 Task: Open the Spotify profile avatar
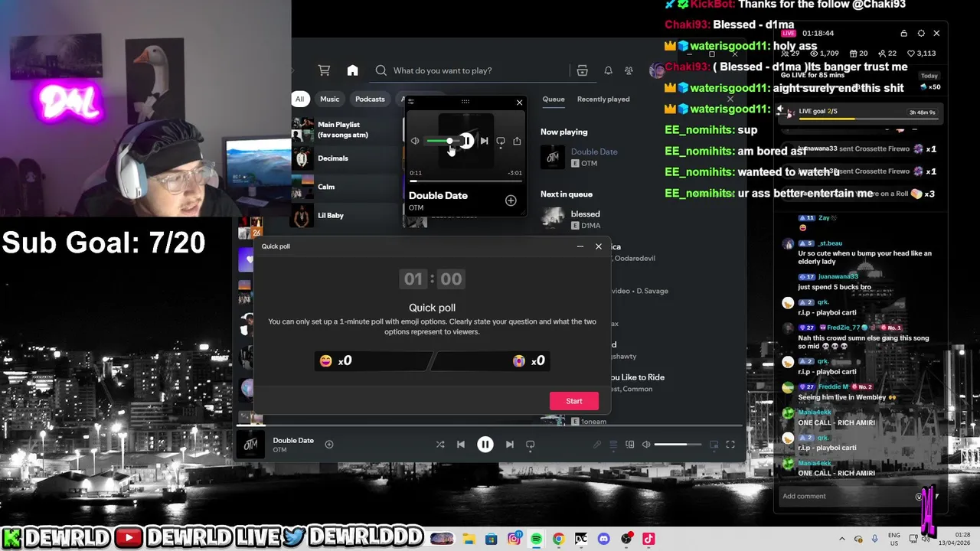656,70
